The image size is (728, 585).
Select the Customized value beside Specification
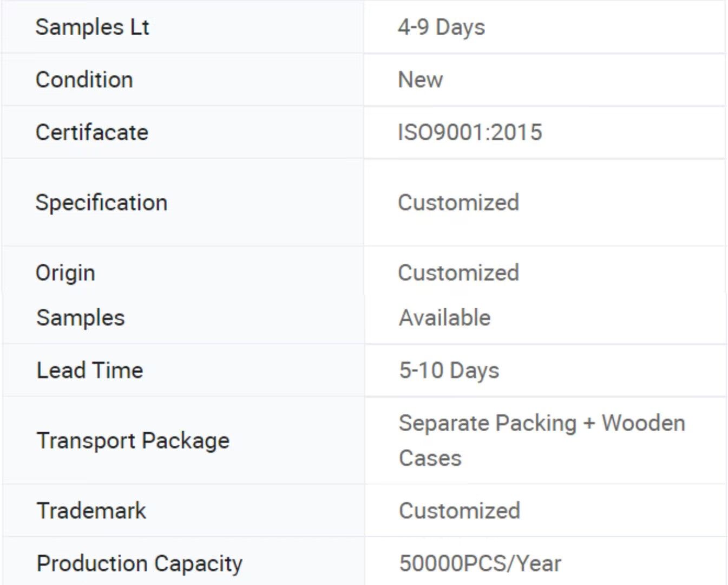point(458,203)
